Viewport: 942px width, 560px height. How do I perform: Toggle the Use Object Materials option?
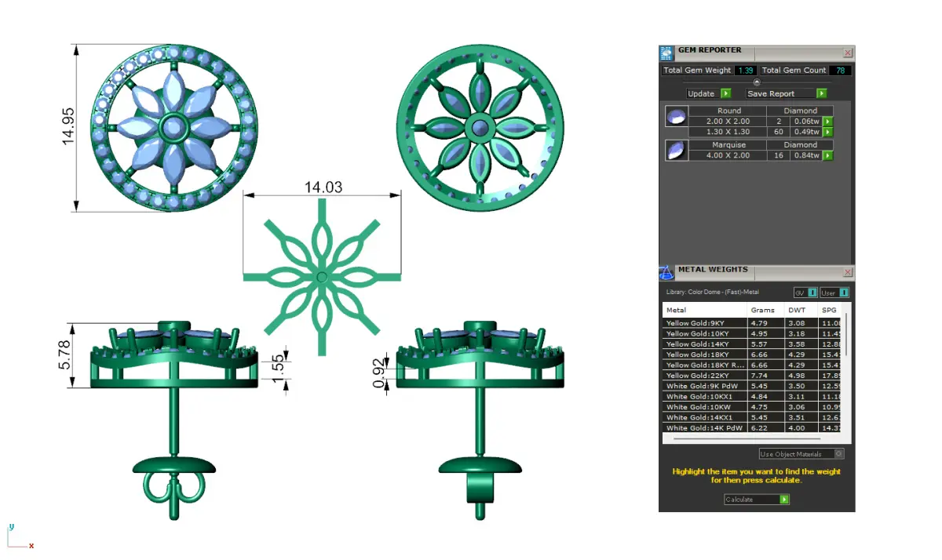tap(801, 453)
